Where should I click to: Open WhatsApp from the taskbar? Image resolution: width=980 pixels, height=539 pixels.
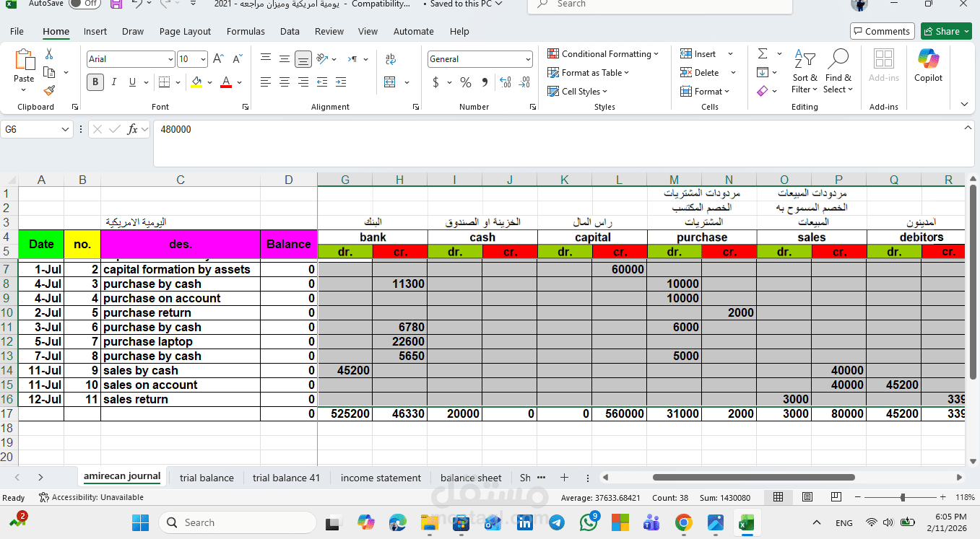[x=589, y=522]
